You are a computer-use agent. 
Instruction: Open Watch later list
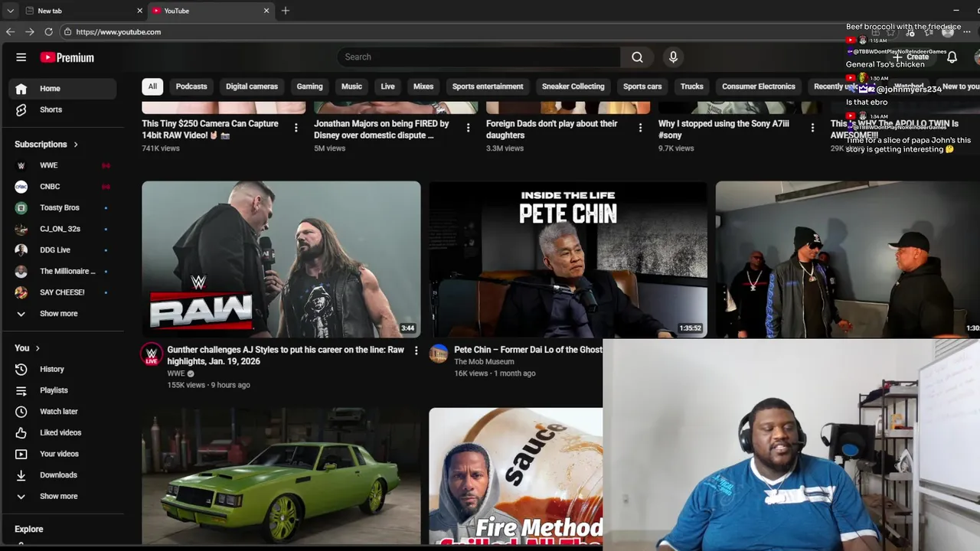(63, 412)
